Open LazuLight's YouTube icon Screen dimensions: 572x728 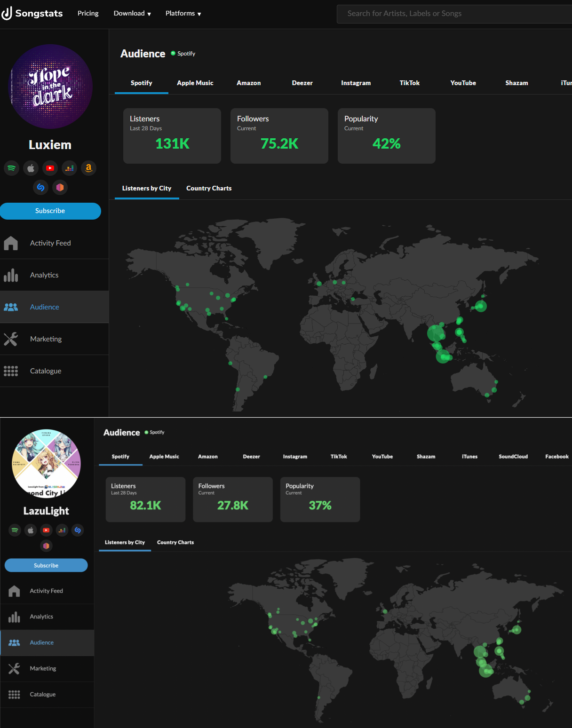click(x=46, y=530)
